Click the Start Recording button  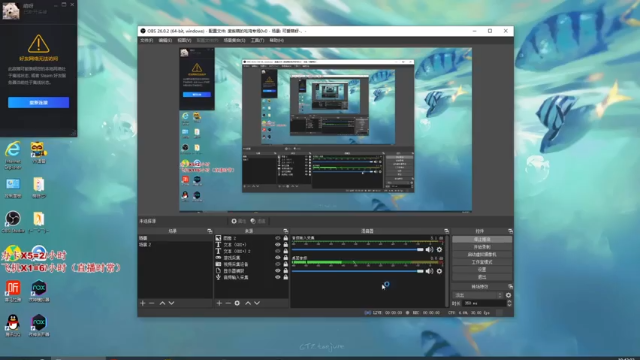tap(482, 247)
